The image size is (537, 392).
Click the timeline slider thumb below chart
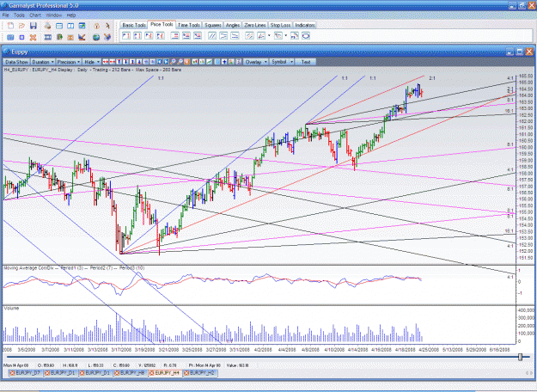[520, 357]
